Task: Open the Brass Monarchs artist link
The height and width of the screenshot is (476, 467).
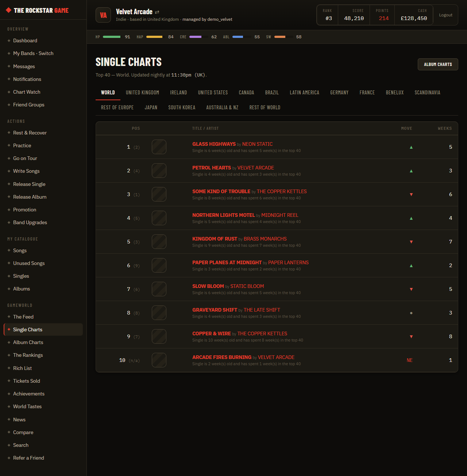Action: click(265, 239)
